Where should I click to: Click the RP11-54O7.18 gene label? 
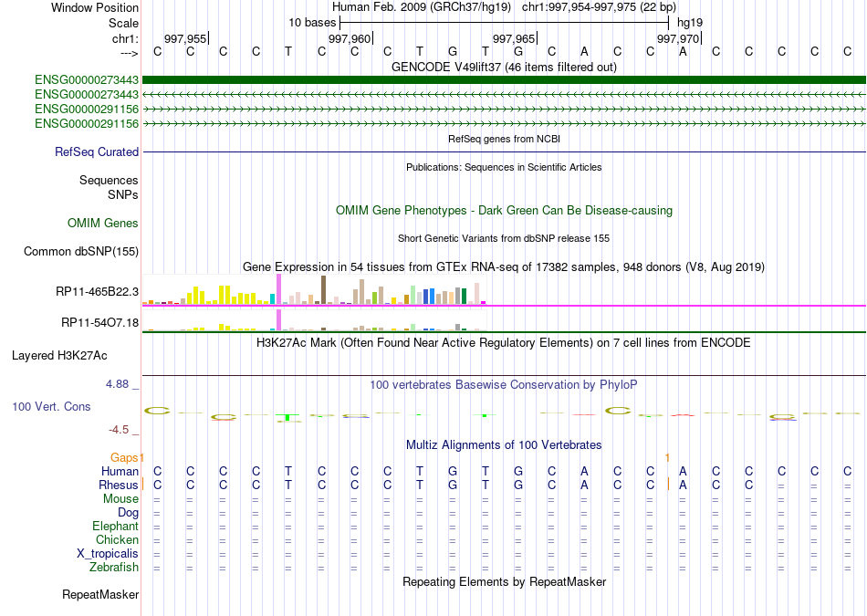point(100,322)
